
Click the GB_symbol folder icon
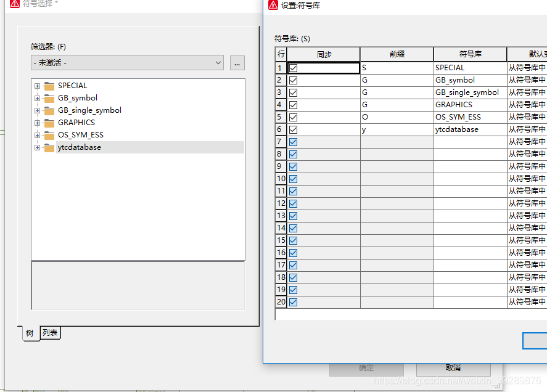point(49,98)
